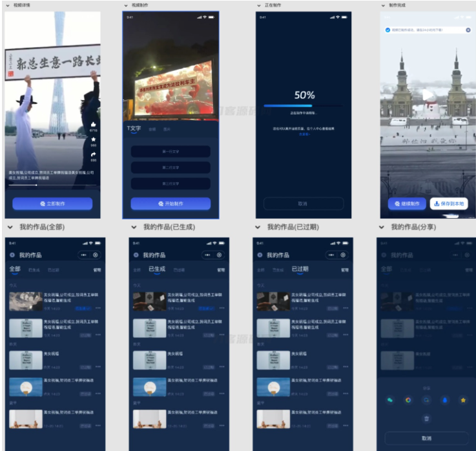This screenshot has width=476, height=451.
Task: Tap the thumbs-up like icon on video
Action: pyautogui.click(x=93, y=124)
